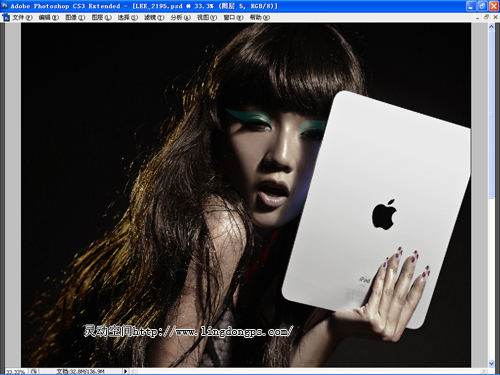The height and width of the screenshot is (375, 500).
Task: Open the 窗口 (Window) menu
Action: pos(233,17)
